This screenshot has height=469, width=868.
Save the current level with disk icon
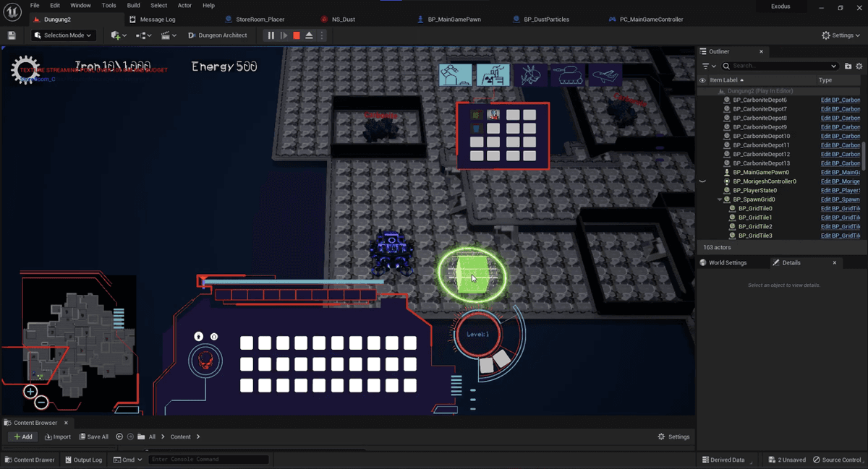point(12,35)
